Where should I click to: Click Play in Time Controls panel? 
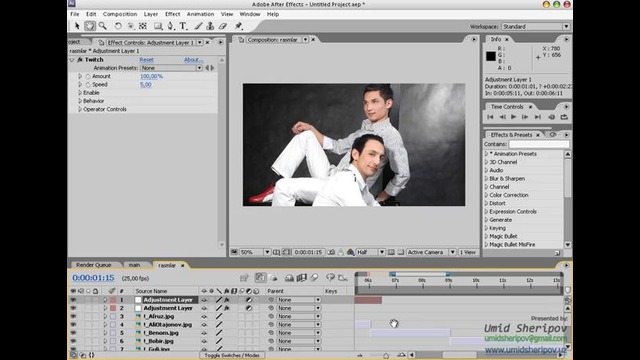(513, 117)
